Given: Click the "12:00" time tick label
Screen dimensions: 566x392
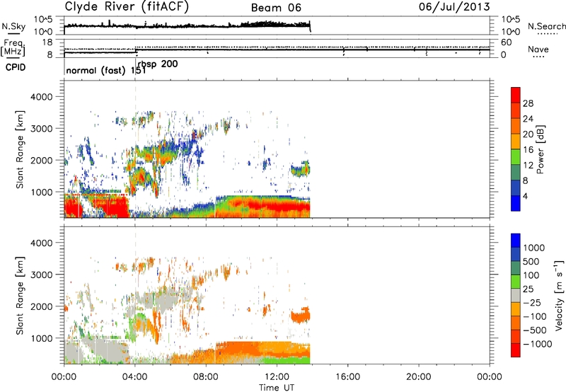Looking at the screenshot, I should point(277,377).
